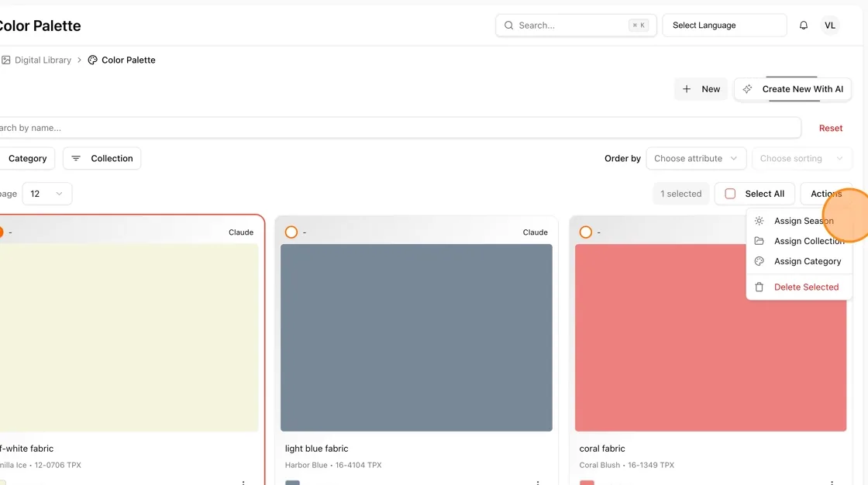Open more options on coral fabric card
Image resolution: width=868 pixels, height=485 pixels.
(x=832, y=483)
